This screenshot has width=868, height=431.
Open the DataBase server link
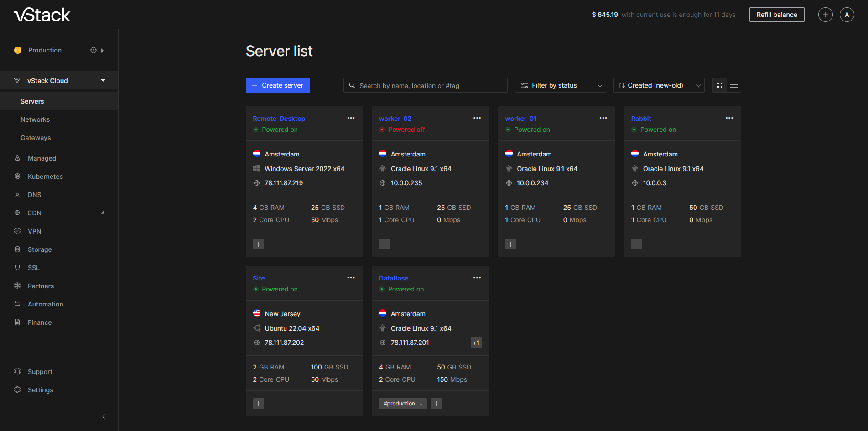[394, 278]
